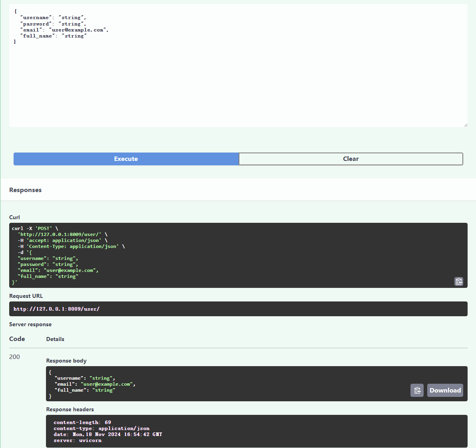Click the Request URL text box
This screenshot has width=476, height=448.
click(x=238, y=309)
